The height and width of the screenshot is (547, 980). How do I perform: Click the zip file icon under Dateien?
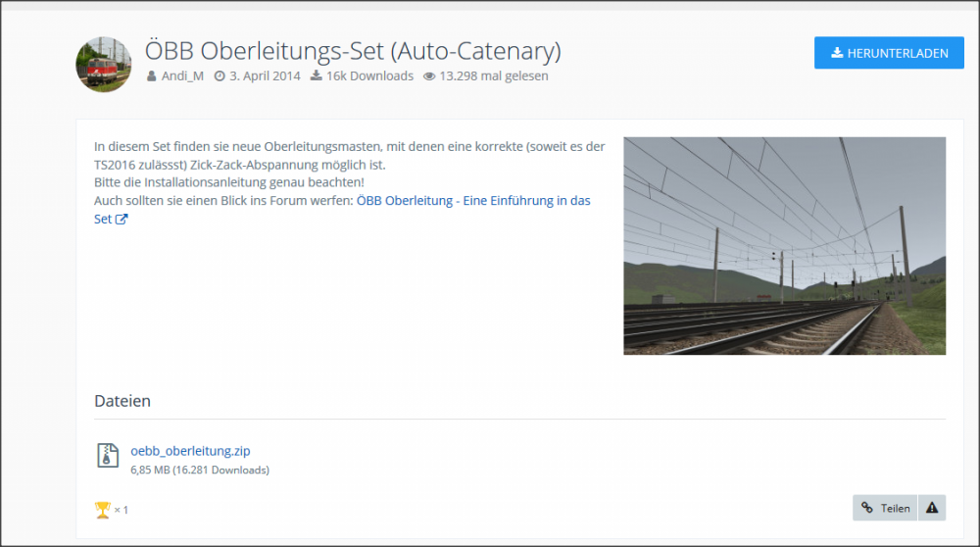click(x=108, y=455)
